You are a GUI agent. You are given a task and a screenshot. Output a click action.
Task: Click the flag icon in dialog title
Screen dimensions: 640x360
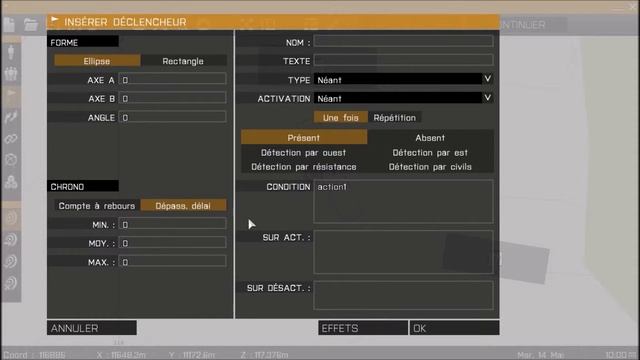55,21
